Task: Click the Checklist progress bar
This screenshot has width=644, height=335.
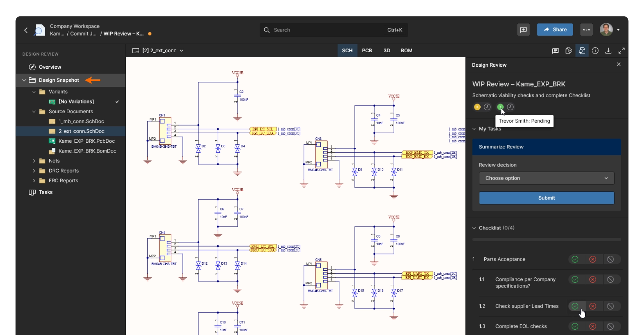Action: [546, 240]
